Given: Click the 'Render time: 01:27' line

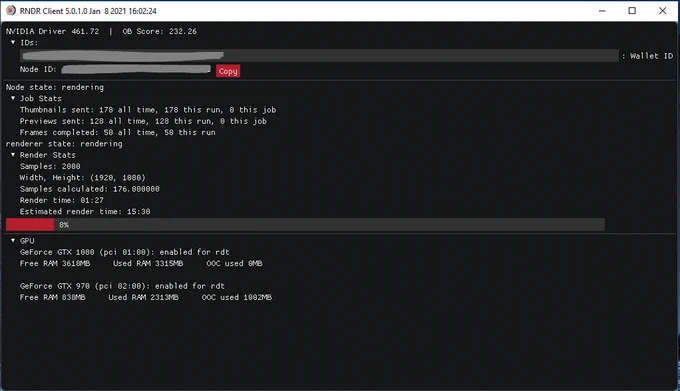Looking at the screenshot, I should [x=62, y=200].
